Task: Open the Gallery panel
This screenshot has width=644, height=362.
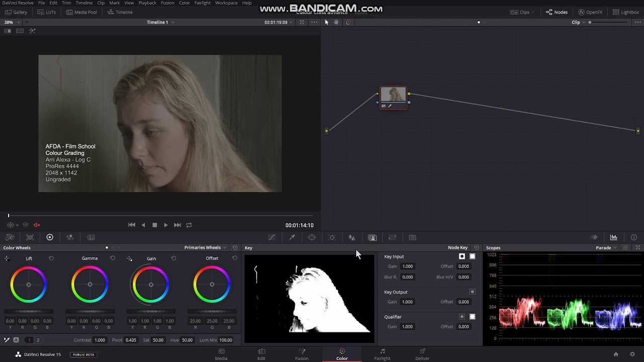Action: tap(16, 12)
